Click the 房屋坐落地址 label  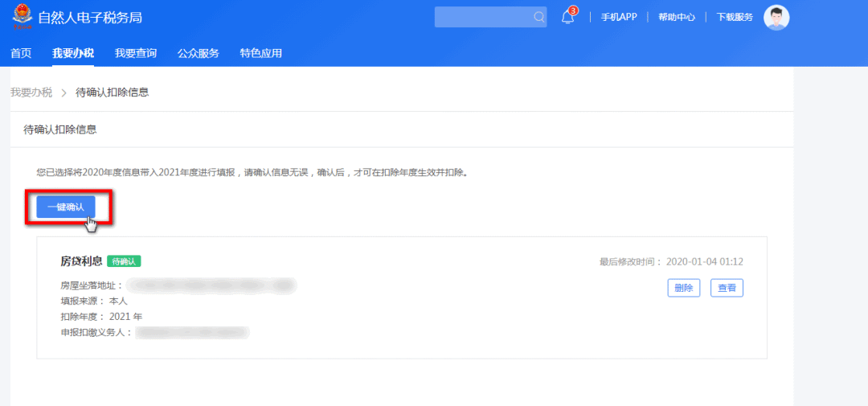92,285
